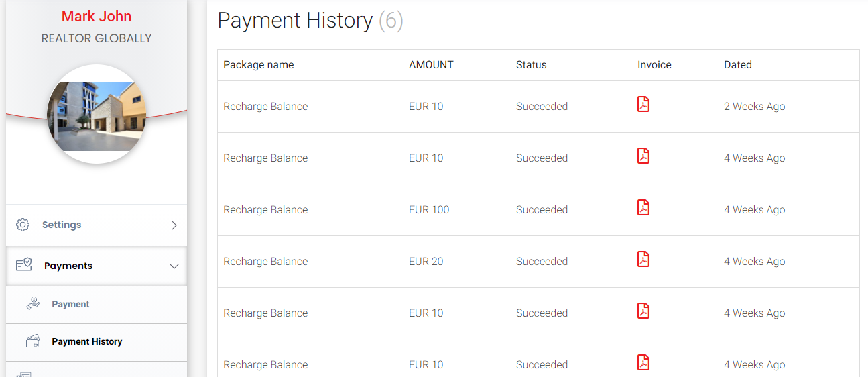The width and height of the screenshot is (868, 377).
Task: Expand Settings with the right chevron
Action: (x=174, y=225)
